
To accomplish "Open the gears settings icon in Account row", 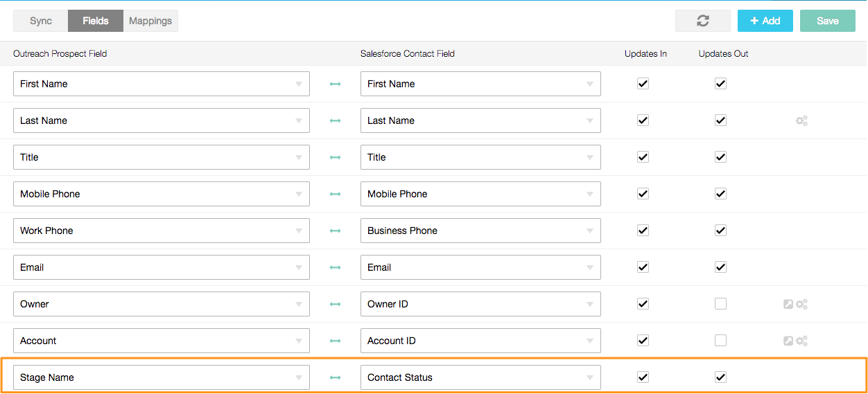I will (801, 341).
